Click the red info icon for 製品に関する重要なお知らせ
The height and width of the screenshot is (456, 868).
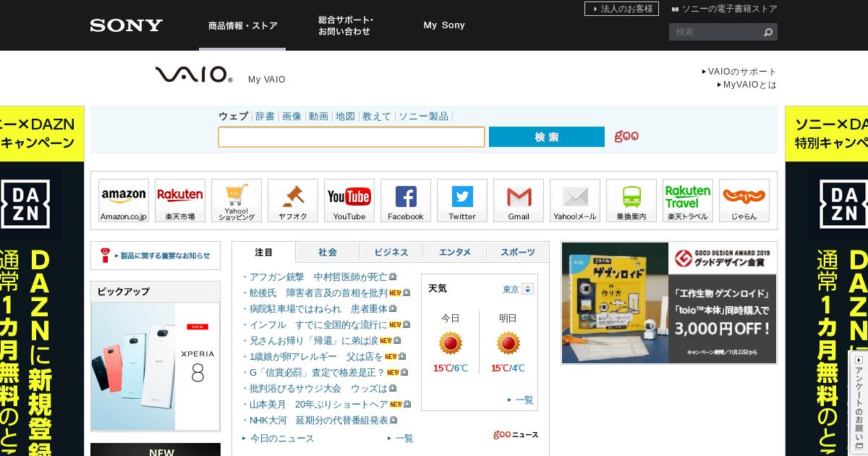pyautogui.click(x=106, y=256)
